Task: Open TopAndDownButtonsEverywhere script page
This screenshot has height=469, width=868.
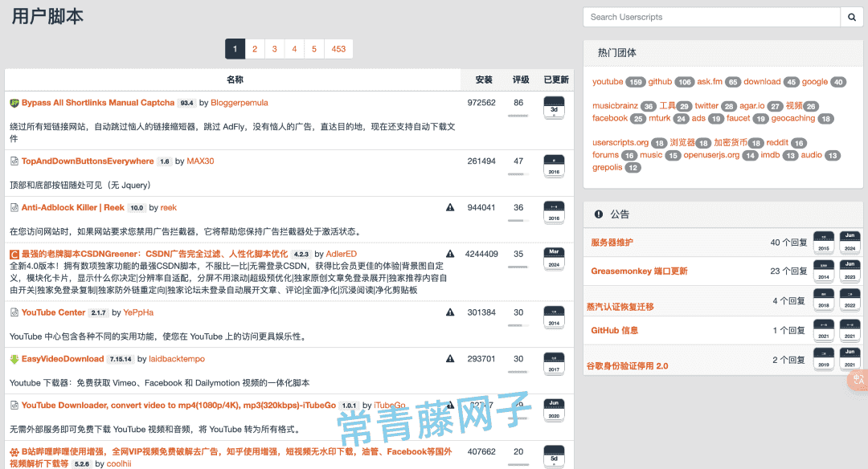Action: (88, 161)
